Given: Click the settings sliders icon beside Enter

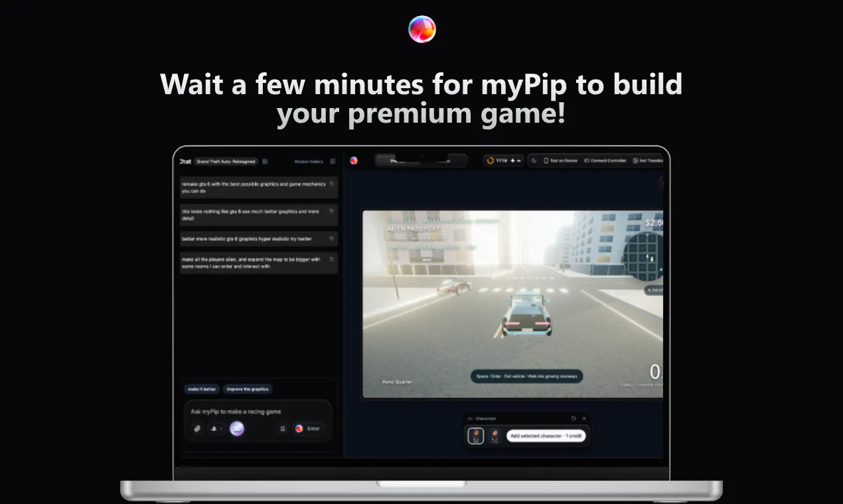Looking at the screenshot, I should click(x=283, y=428).
